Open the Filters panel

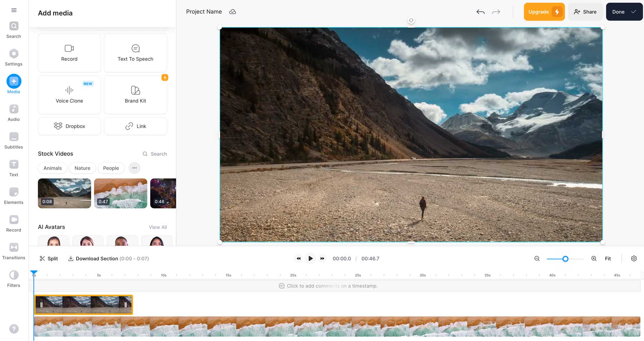pos(14,278)
